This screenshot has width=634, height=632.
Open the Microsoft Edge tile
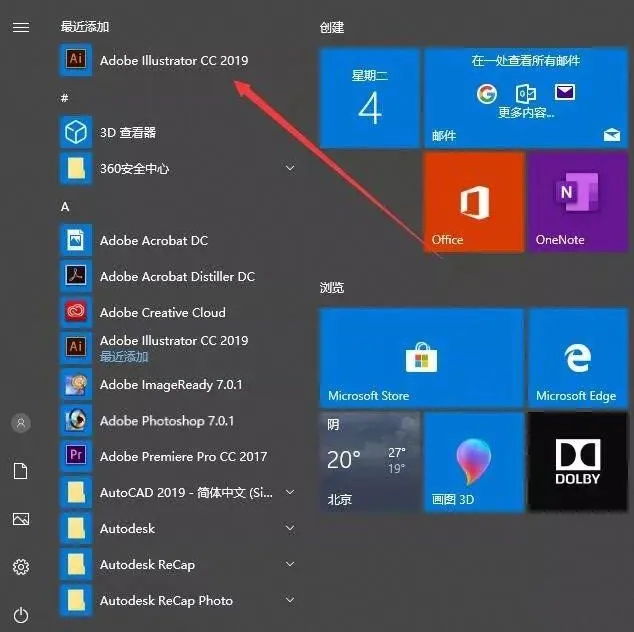578,357
